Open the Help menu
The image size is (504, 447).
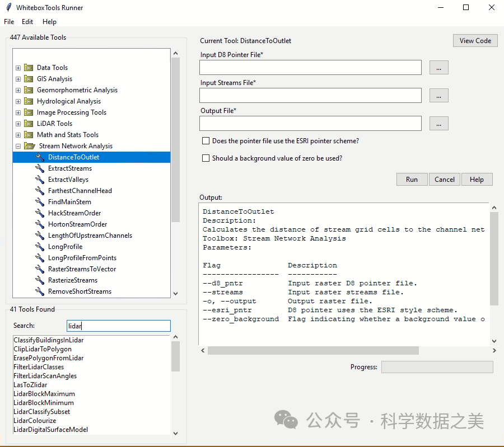tap(49, 22)
